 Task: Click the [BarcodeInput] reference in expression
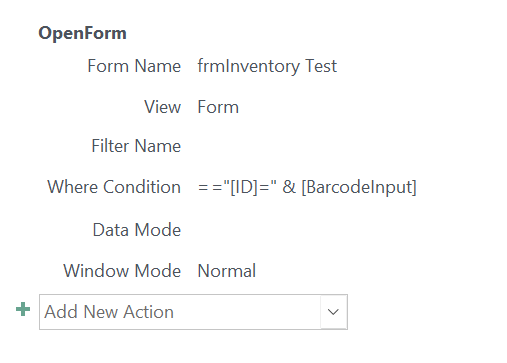[359, 187]
